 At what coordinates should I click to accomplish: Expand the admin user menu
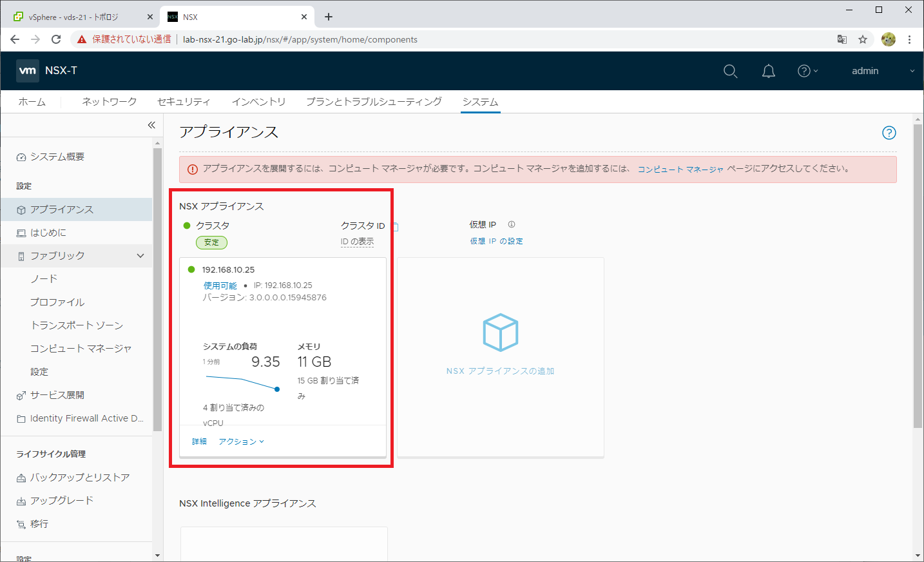click(x=882, y=71)
